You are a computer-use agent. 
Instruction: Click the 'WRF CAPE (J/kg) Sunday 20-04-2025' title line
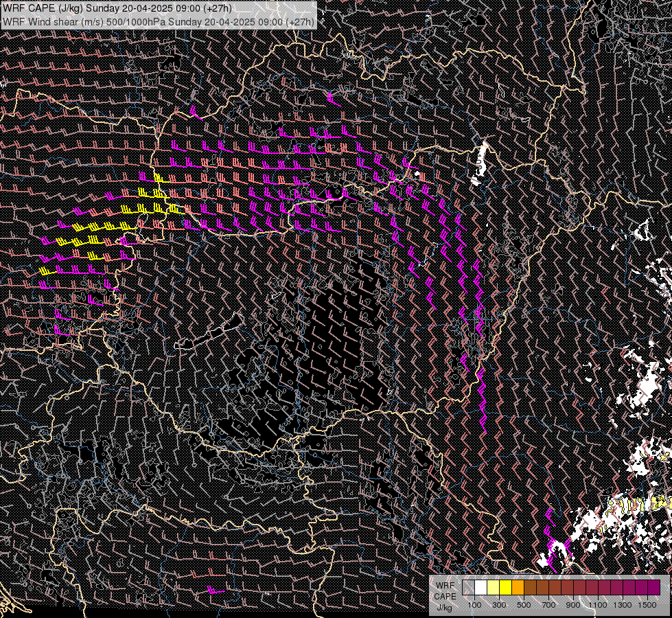click(x=117, y=8)
